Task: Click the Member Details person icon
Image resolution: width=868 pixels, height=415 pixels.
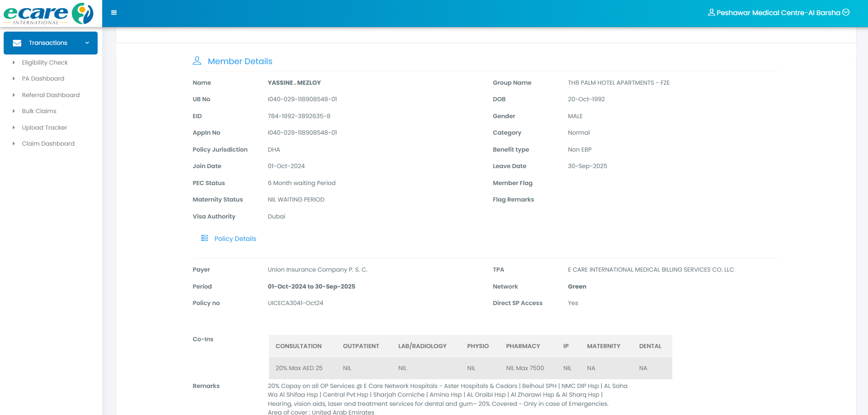Action: tap(197, 61)
